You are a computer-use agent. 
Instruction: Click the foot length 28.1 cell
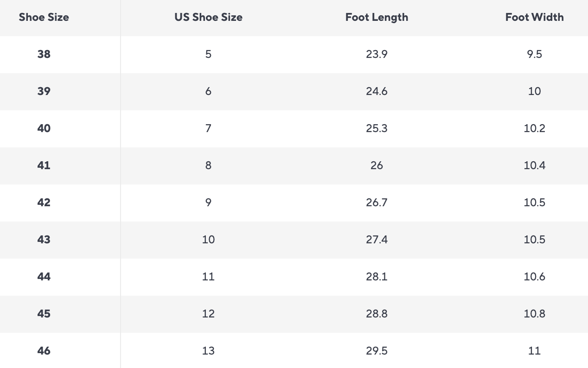click(377, 277)
